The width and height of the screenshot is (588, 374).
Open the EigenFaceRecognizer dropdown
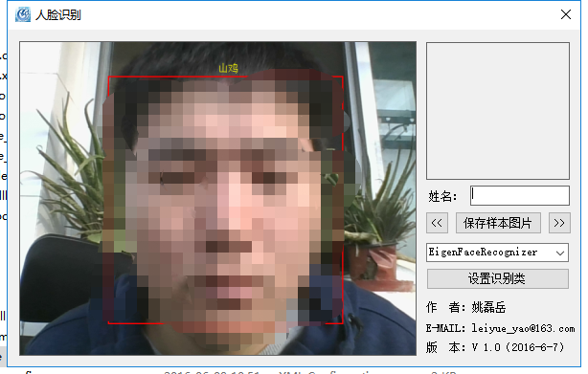[x=497, y=253]
